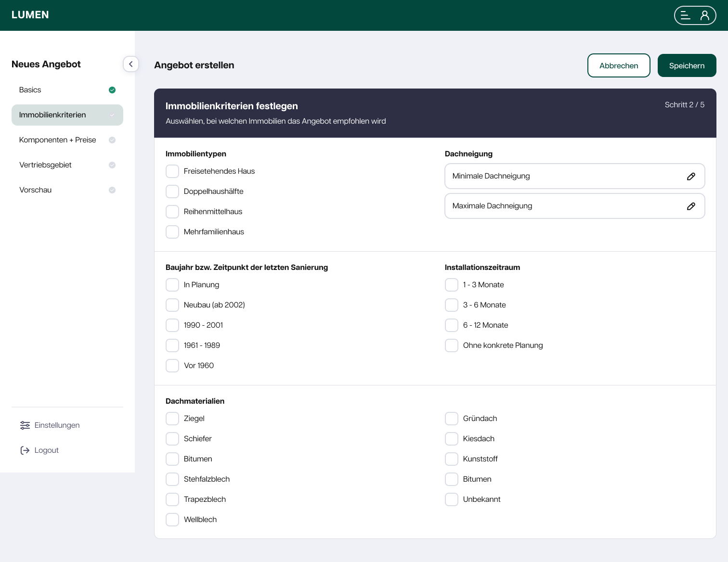Open the Basics step
Screen dimensions: 728x562
[67, 90]
